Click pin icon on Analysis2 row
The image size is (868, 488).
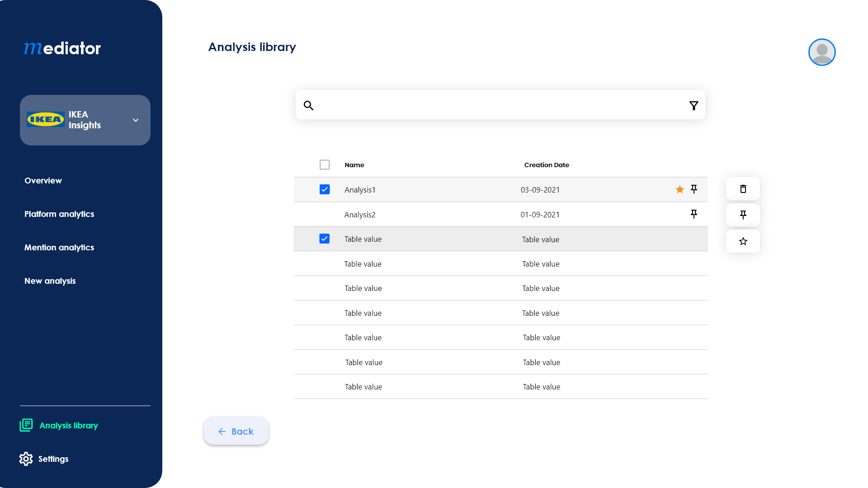point(693,214)
